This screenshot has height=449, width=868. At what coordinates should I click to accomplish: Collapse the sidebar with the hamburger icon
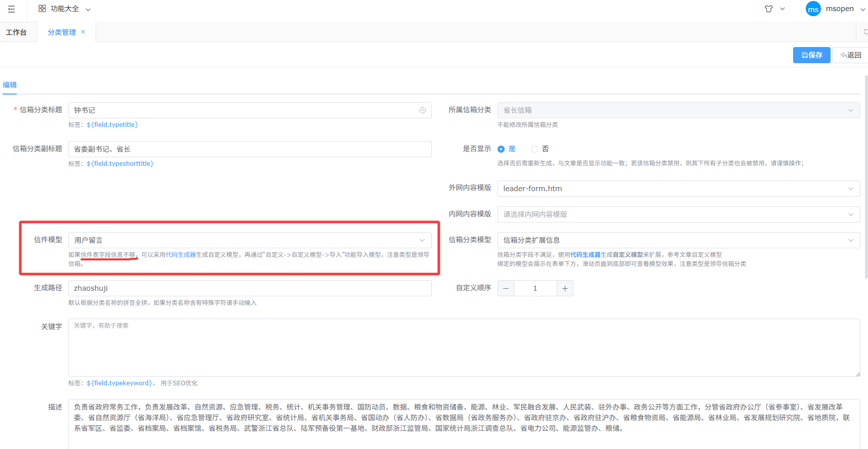[x=12, y=9]
